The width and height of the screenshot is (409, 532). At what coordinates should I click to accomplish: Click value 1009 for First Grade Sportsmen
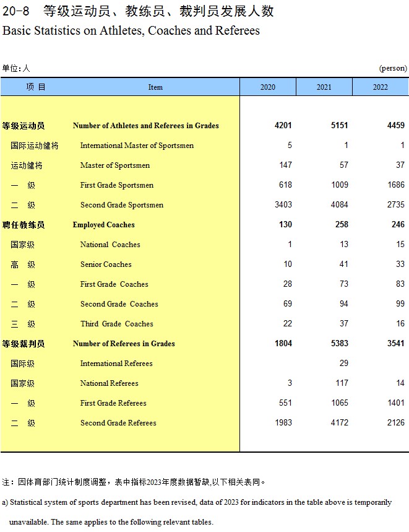pyautogui.click(x=340, y=185)
